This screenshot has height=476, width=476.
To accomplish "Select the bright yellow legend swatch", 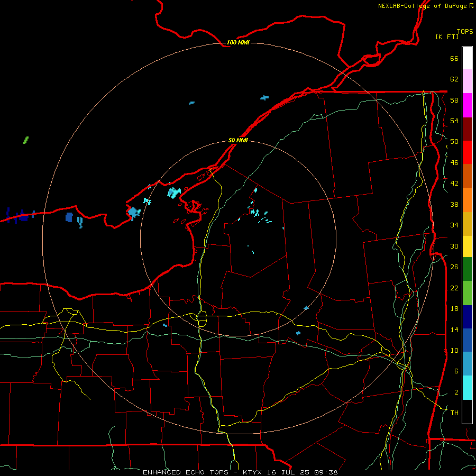I will click(x=467, y=246).
